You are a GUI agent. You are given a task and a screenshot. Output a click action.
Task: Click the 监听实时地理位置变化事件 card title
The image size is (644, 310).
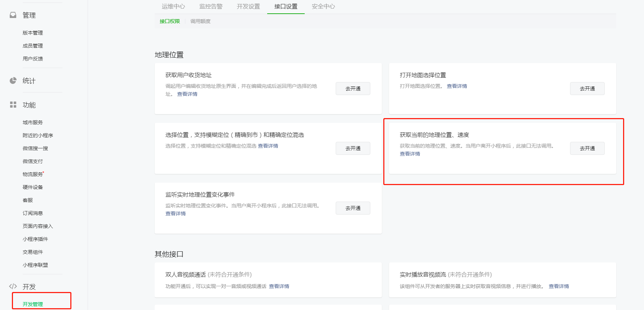coord(200,194)
